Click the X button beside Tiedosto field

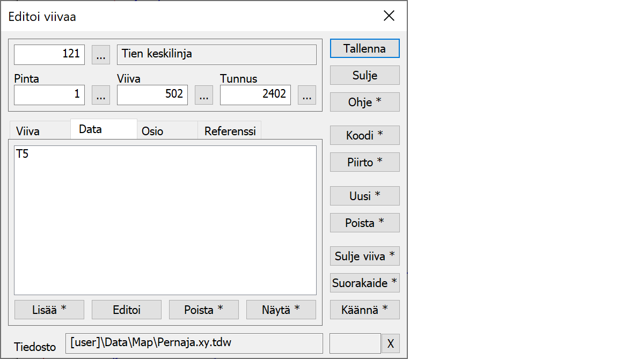390,343
